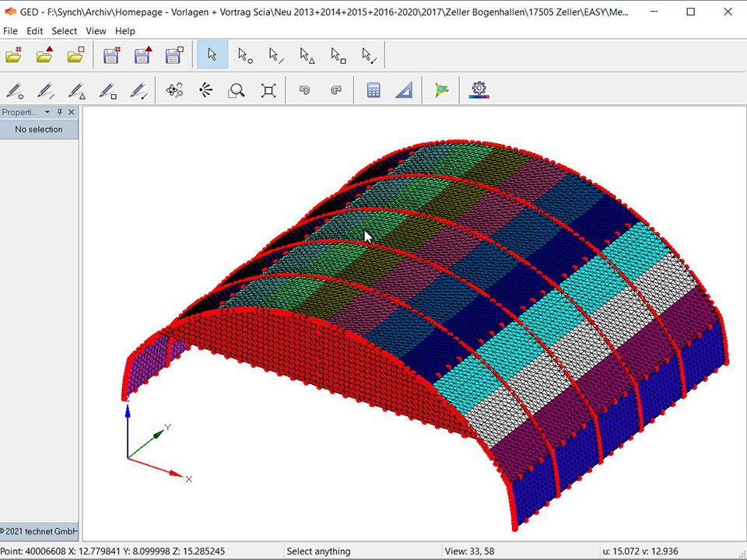747x560 pixels.
Task: Click the save icon with red triangle
Action: point(143,55)
